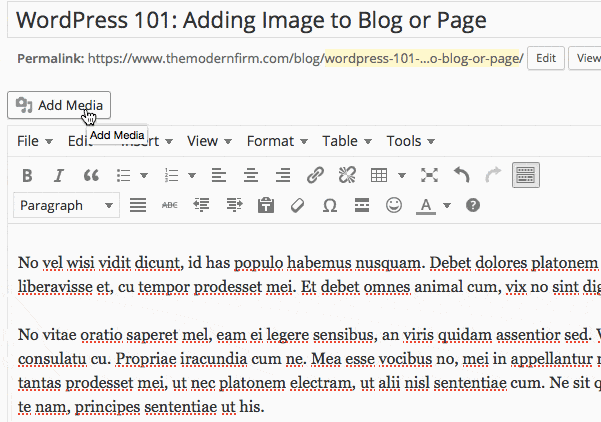
Task: Expand the table options dropdown arrow
Action: pos(402,176)
